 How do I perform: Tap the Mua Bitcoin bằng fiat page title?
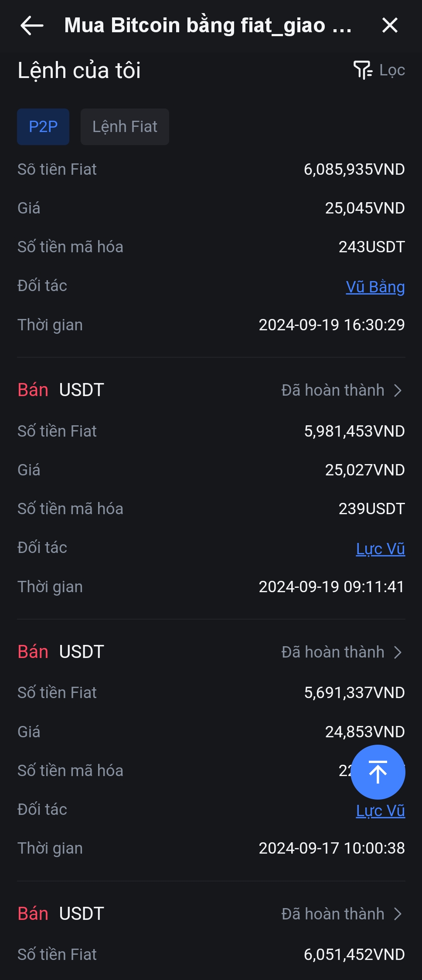click(x=208, y=25)
